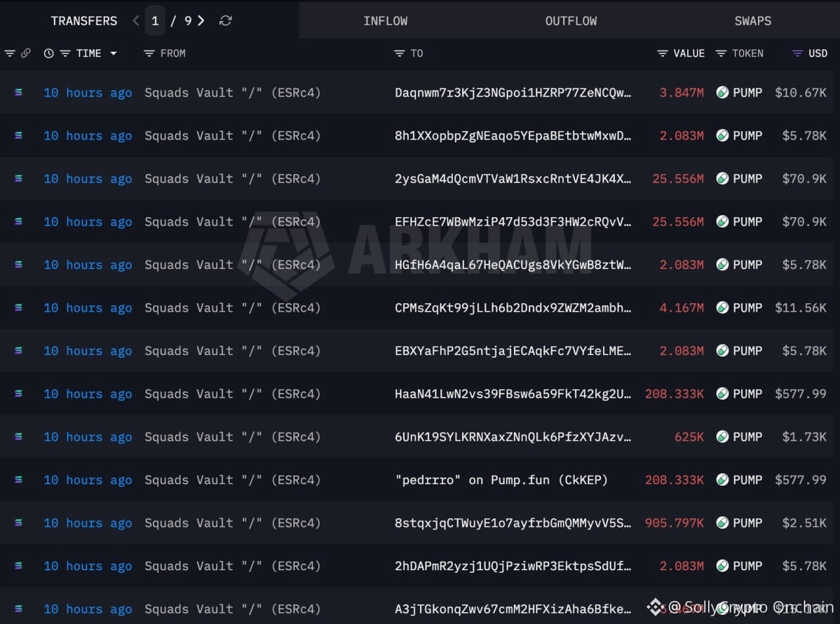
Task: Go to the previous transfers page
Action: click(x=136, y=21)
